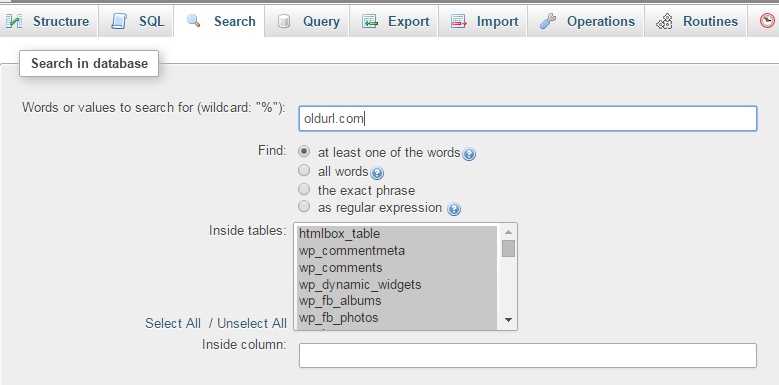Viewport: 779px width, 385px height.
Task: Open the Export tab
Action: [x=394, y=21]
